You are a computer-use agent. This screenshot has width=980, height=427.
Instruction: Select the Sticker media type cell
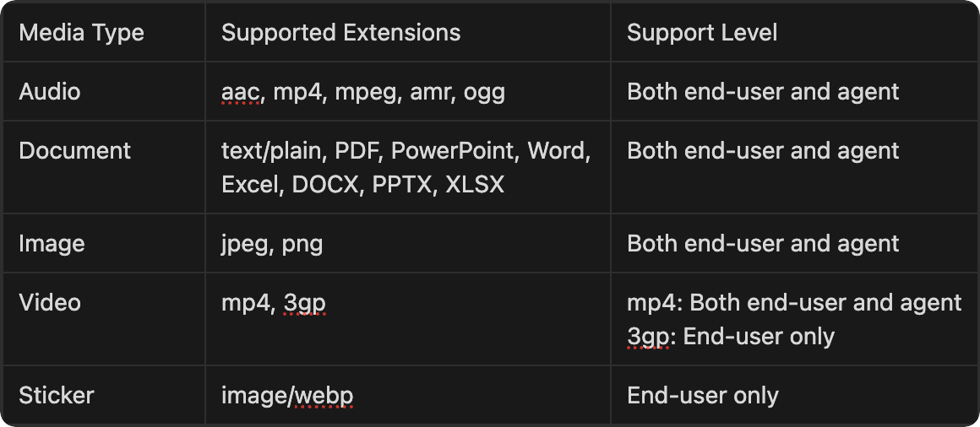coord(56,396)
